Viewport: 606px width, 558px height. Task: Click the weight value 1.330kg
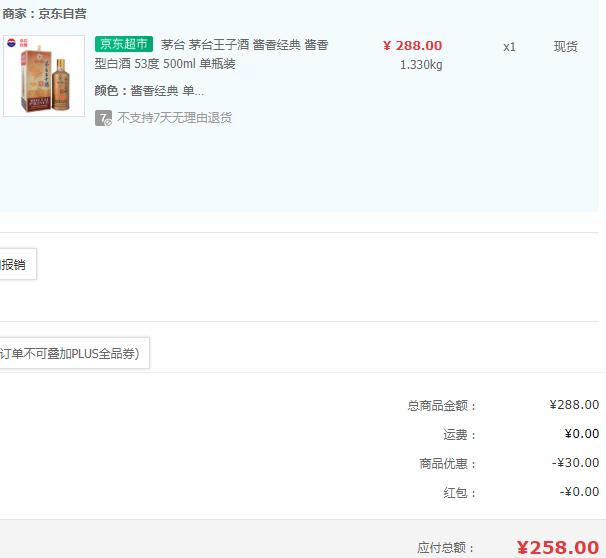421,65
